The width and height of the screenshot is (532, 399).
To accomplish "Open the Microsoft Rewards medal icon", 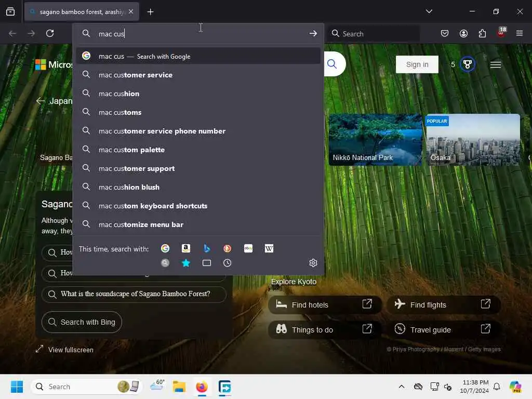I will click(x=468, y=64).
